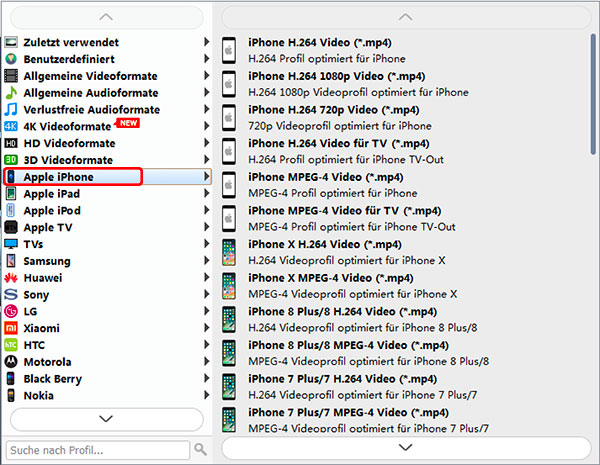Click the Nokia phone icon
The width and height of the screenshot is (600, 465).
point(11,395)
